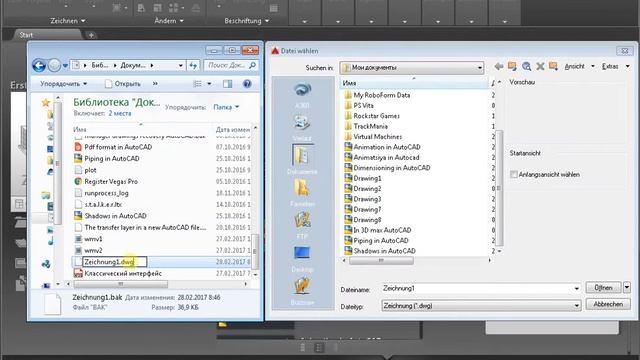Viewport: 640px width, 360px height.
Task: Open the Beschriftung panel menu in AutoCAD ribbon
Action: pos(247,20)
